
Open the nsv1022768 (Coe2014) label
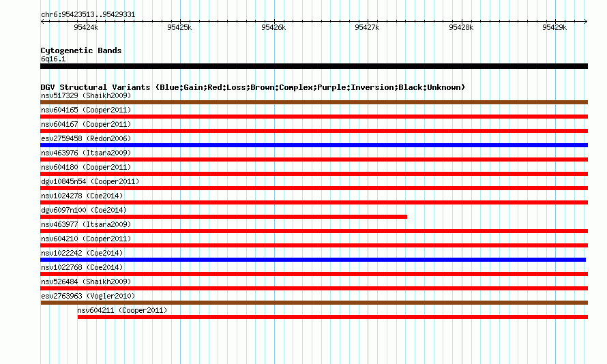[x=82, y=267]
